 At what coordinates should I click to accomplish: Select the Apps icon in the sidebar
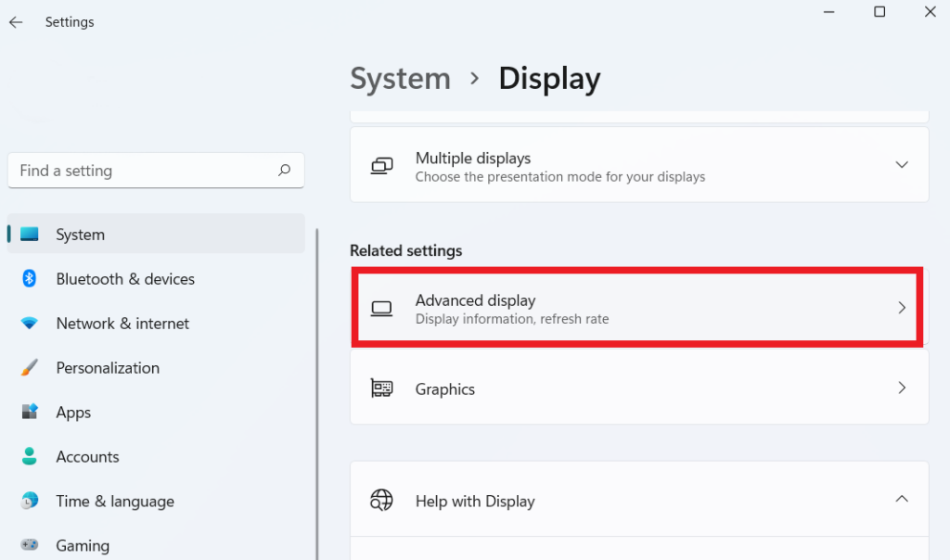click(29, 412)
